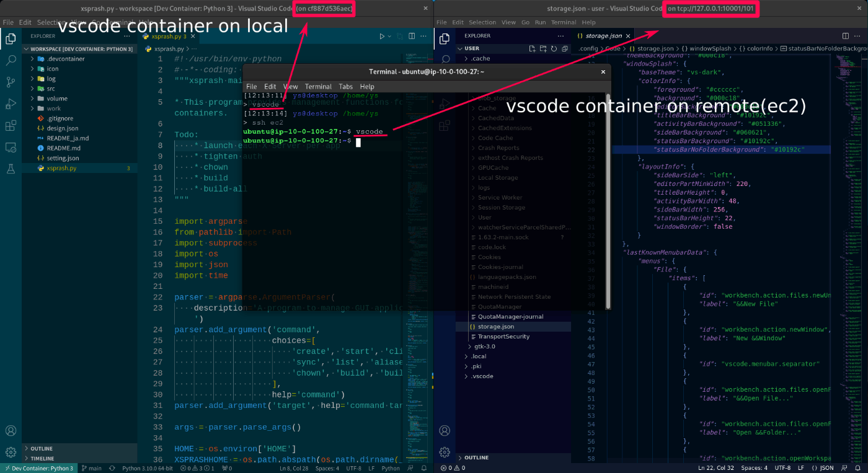Open Run menu in storage.json window
Viewport: 868px width, 473px height.
[x=540, y=22]
